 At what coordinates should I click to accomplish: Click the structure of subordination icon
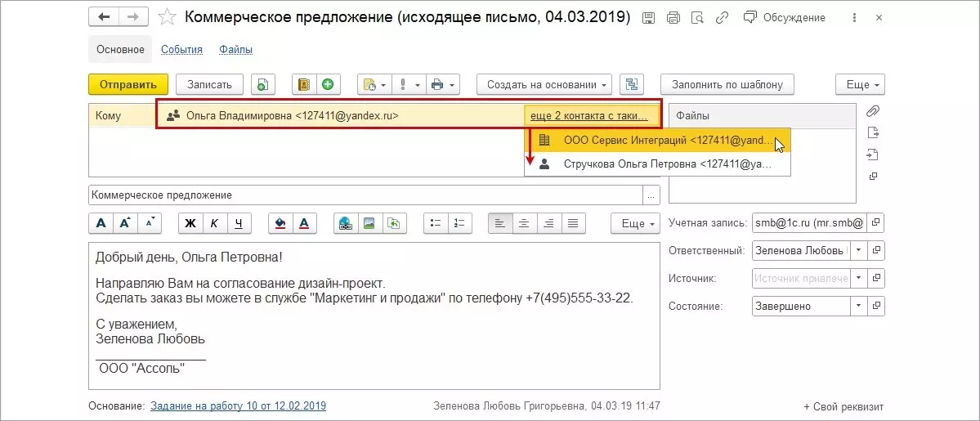[x=631, y=84]
